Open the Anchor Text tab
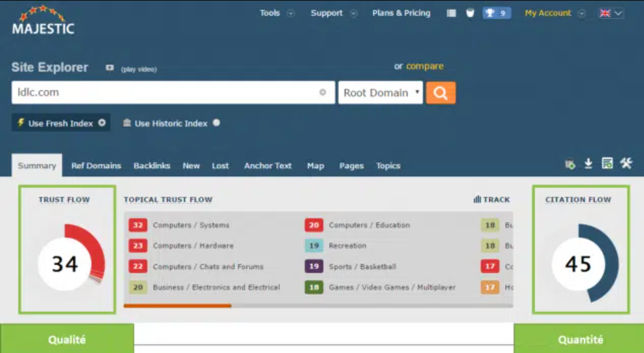 click(x=268, y=165)
